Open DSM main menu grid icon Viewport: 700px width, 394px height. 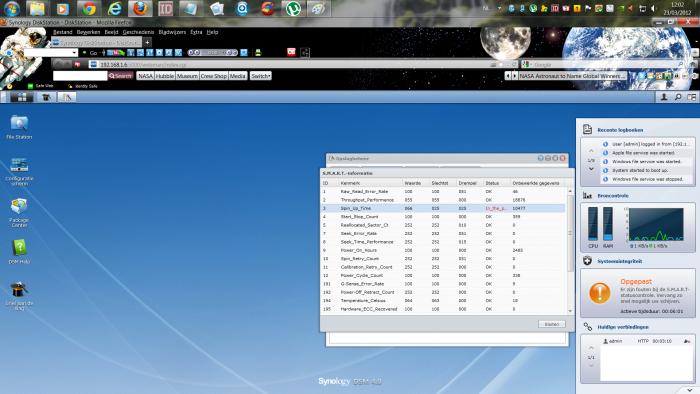[x=21, y=97]
